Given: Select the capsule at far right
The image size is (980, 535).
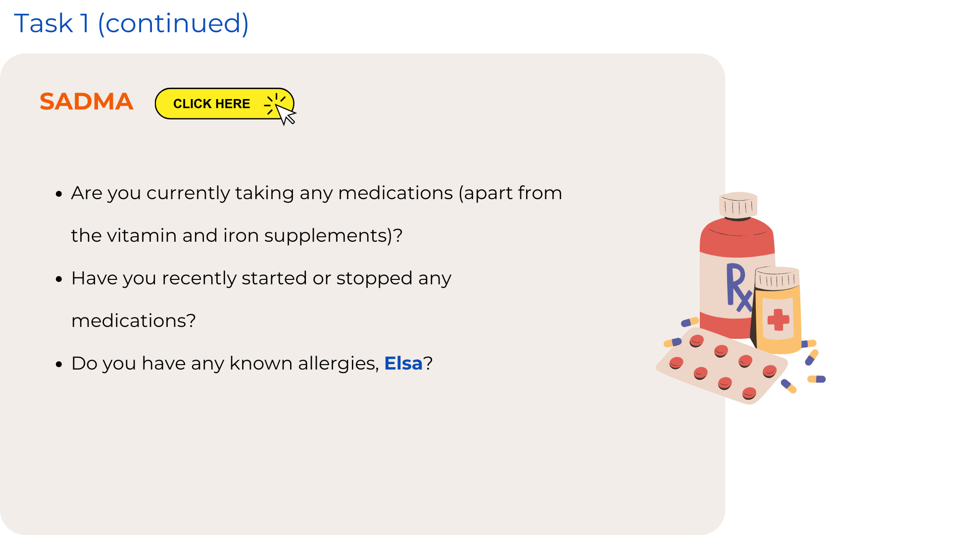Looking at the screenshot, I should pyautogui.click(x=817, y=379).
